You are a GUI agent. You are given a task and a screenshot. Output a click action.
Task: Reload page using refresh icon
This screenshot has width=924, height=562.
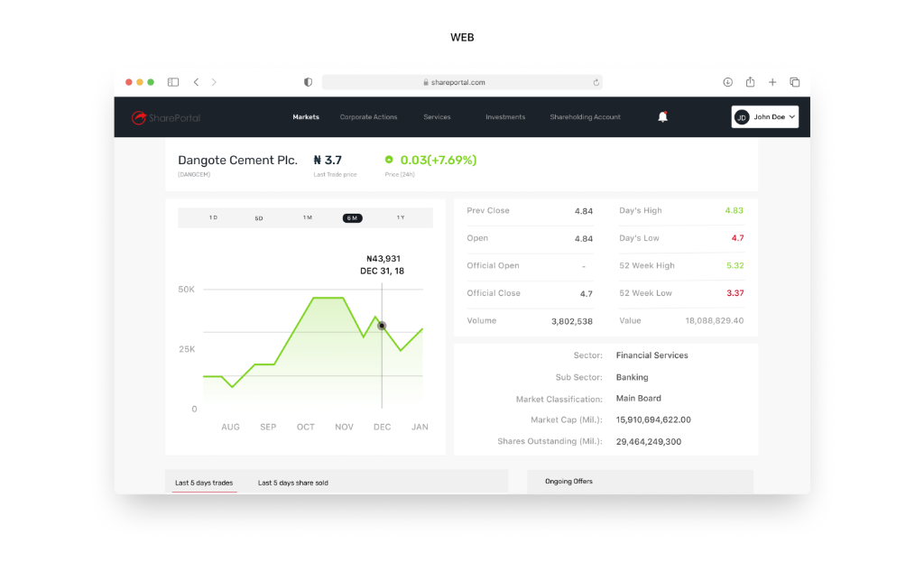[596, 82]
